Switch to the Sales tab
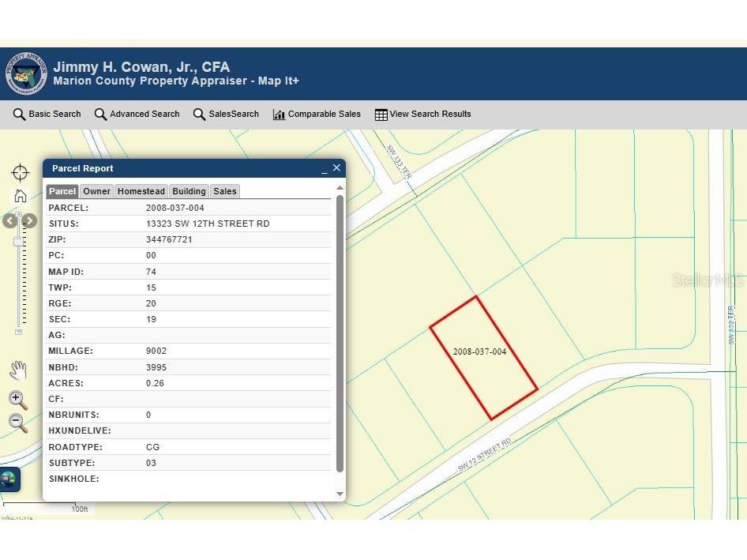Image resolution: width=747 pixels, height=560 pixels. click(x=224, y=191)
